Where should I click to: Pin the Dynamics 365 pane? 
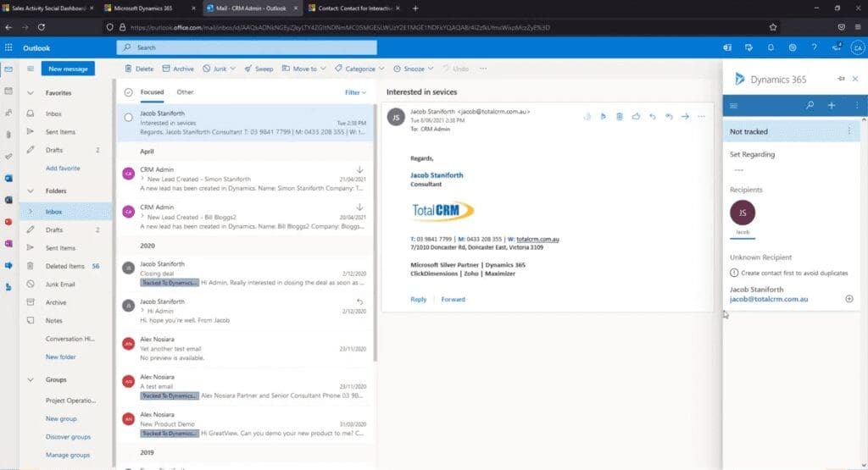(841, 79)
